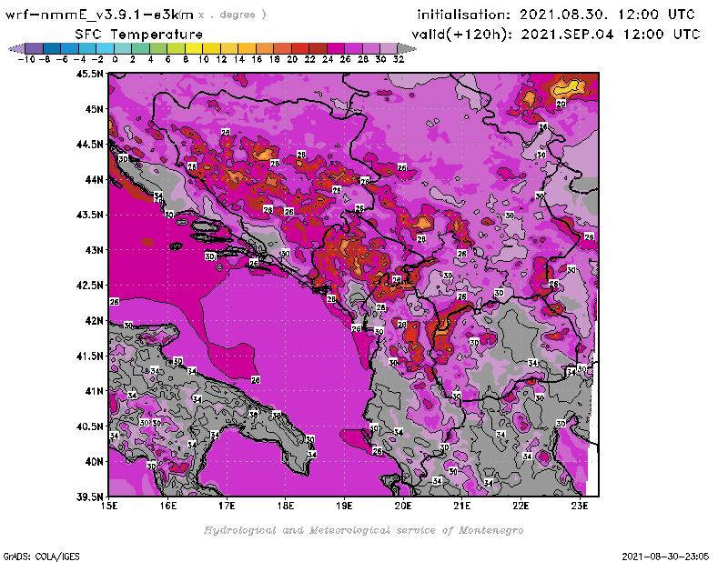Click the legend swatch between -6 and -4
Viewport: 728px width, 562px height.
pos(70,48)
